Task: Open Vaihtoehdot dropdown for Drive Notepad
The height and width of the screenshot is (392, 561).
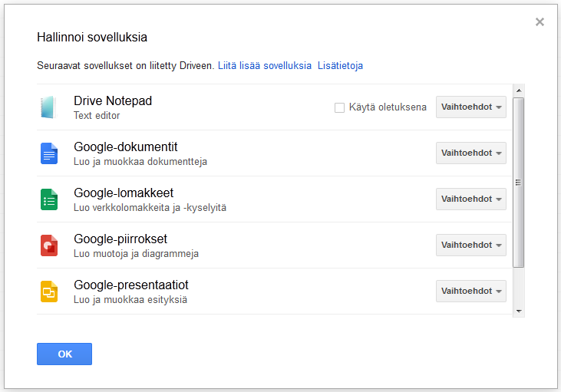Action: (x=471, y=107)
